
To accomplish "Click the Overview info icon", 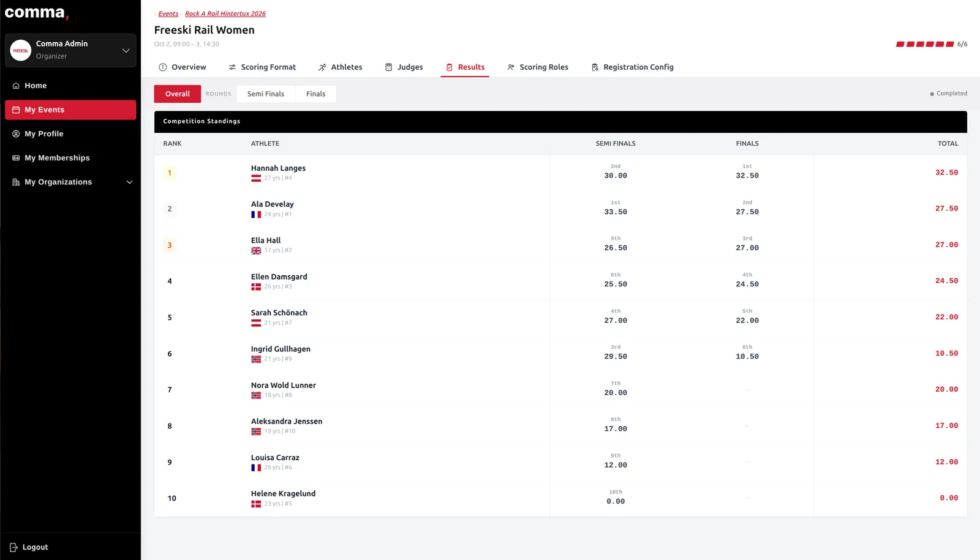I will click(163, 67).
